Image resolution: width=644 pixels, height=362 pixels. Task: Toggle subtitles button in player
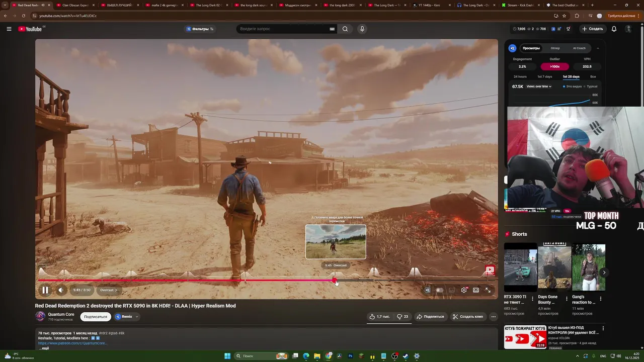point(452,290)
